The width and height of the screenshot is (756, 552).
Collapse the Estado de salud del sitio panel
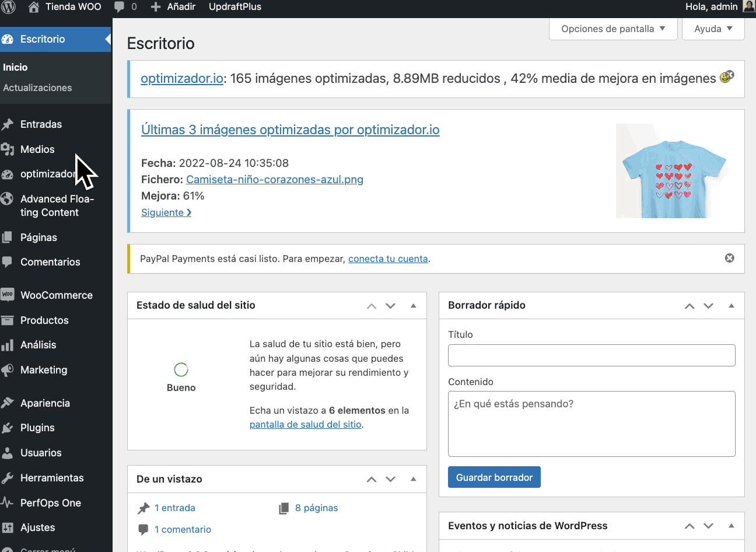[x=413, y=306]
